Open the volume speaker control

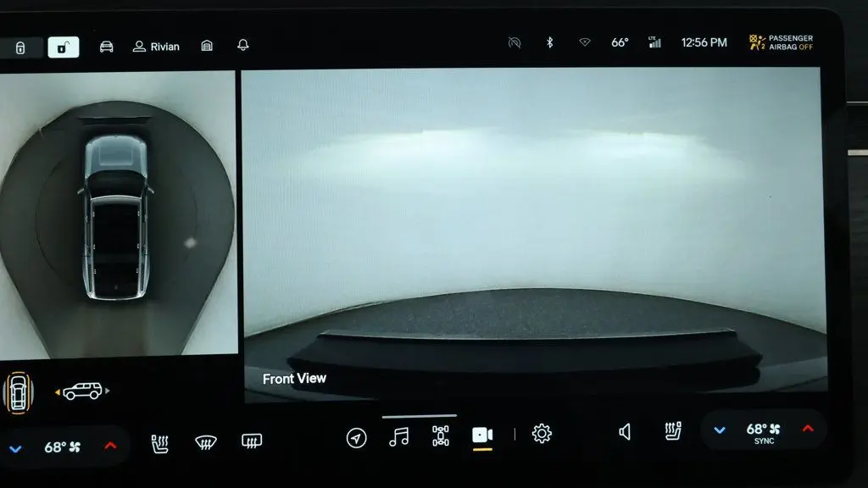tap(625, 432)
